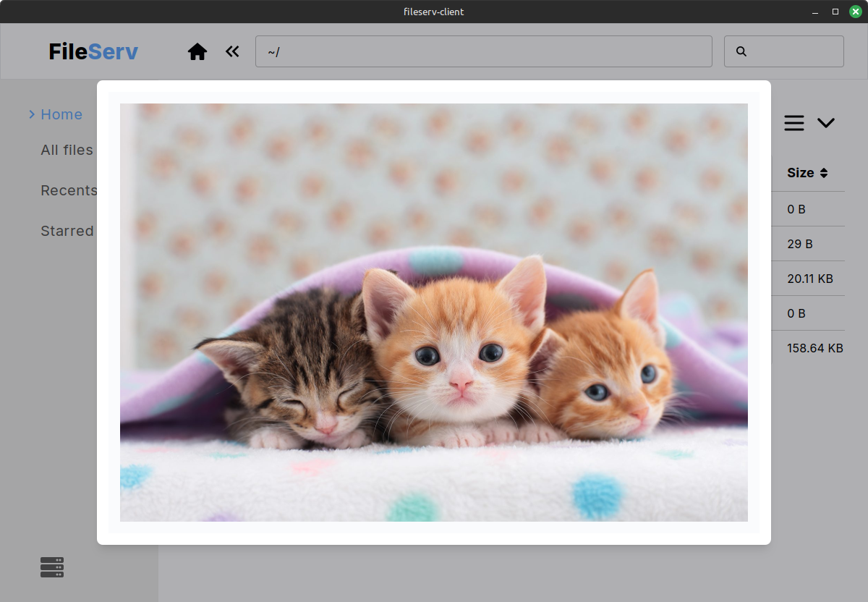This screenshot has width=868, height=602.
Task: Click inside the search text box
Action: click(794, 51)
